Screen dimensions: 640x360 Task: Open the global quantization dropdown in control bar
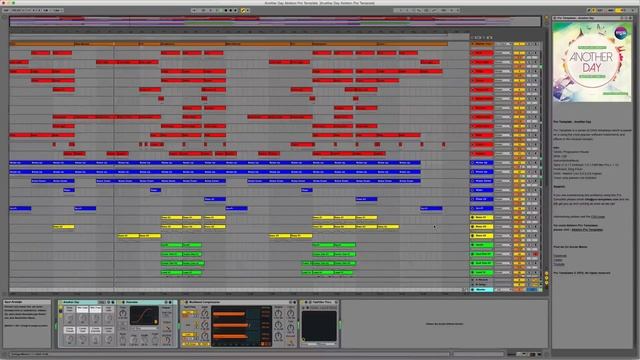point(57,10)
